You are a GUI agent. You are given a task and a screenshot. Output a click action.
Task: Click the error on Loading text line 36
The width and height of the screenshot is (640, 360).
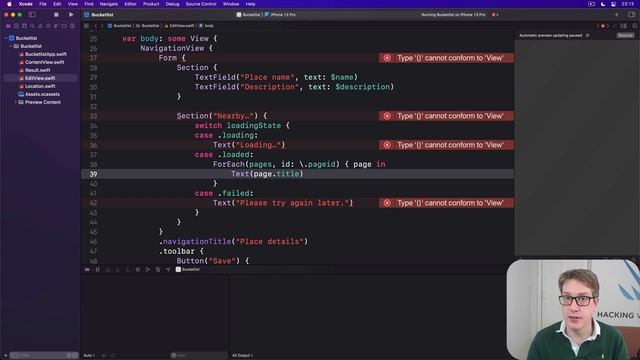446,145
